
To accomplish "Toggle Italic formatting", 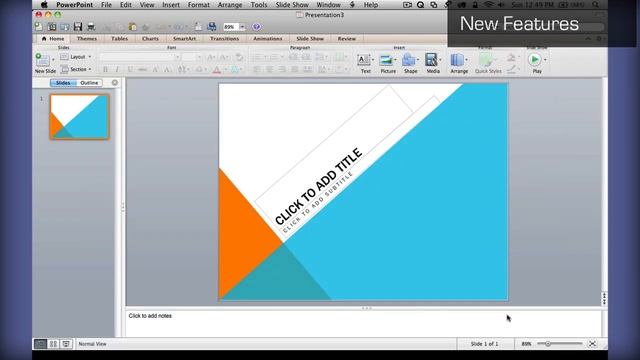I will (117, 69).
